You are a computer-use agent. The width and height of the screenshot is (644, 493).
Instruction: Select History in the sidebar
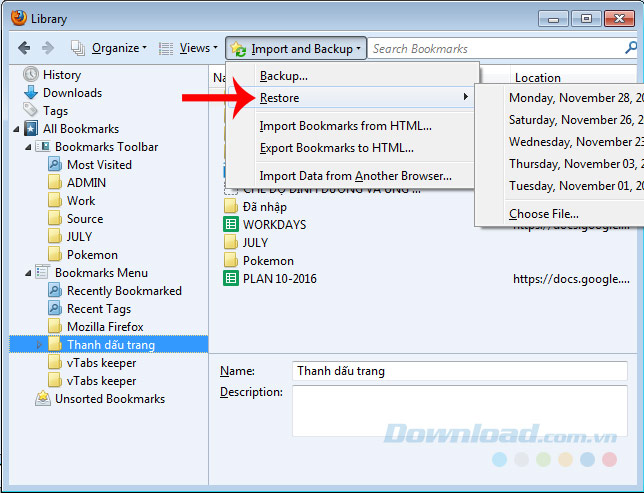(62, 75)
